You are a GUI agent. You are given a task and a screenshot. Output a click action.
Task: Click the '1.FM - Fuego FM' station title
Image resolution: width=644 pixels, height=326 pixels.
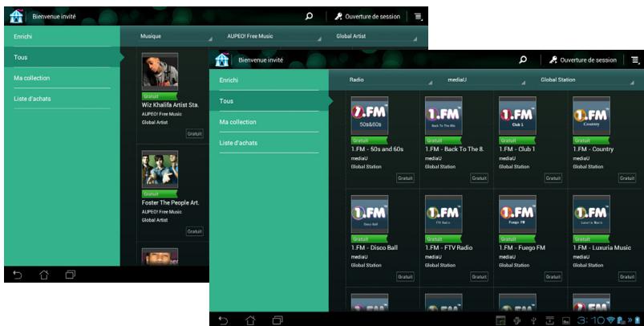[522, 247]
